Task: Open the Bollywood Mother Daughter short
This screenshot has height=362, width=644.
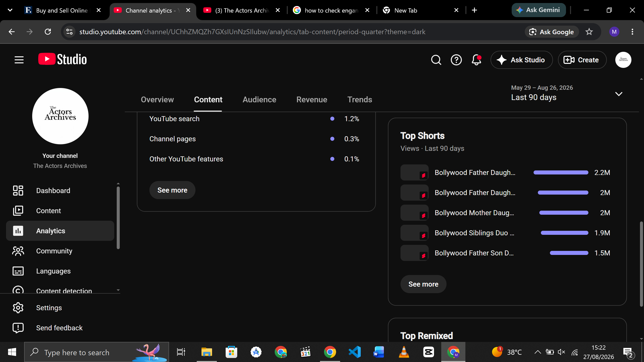Action: coord(506,213)
